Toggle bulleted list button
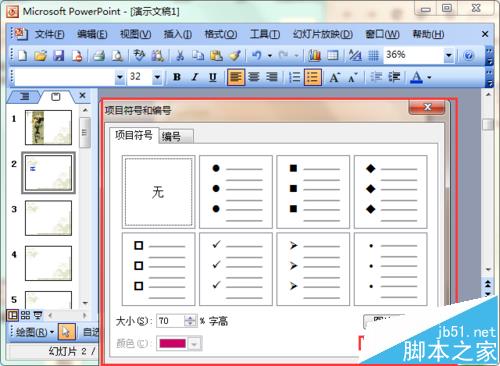This screenshot has width=500, height=366. (x=313, y=77)
